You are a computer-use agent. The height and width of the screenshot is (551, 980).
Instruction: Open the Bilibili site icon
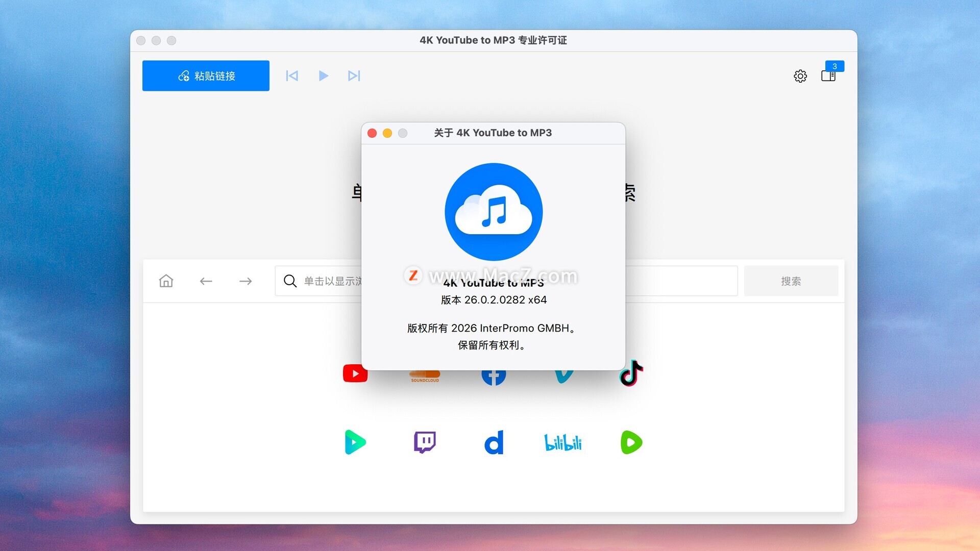(x=562, y=442)
